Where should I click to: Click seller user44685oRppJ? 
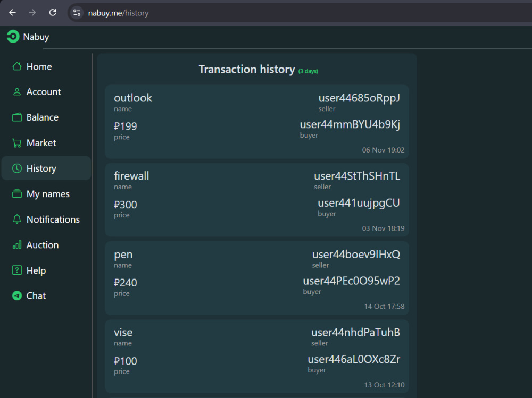[x=359, y=98]
